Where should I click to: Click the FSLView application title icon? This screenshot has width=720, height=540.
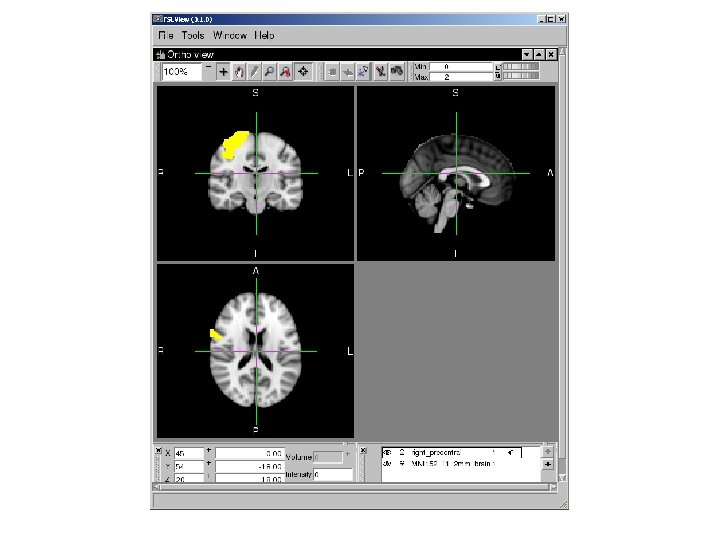tap(158, 19)
